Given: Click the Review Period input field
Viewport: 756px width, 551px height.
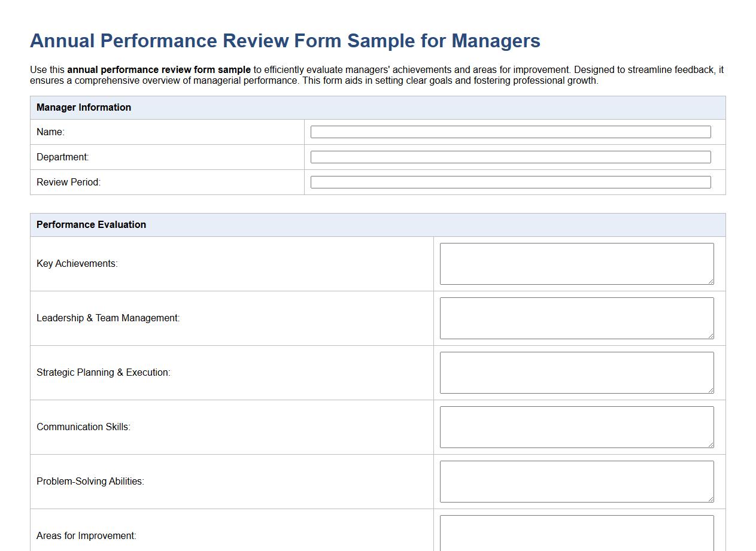Looking at the screenshot, I should click(x=510, y=182).
